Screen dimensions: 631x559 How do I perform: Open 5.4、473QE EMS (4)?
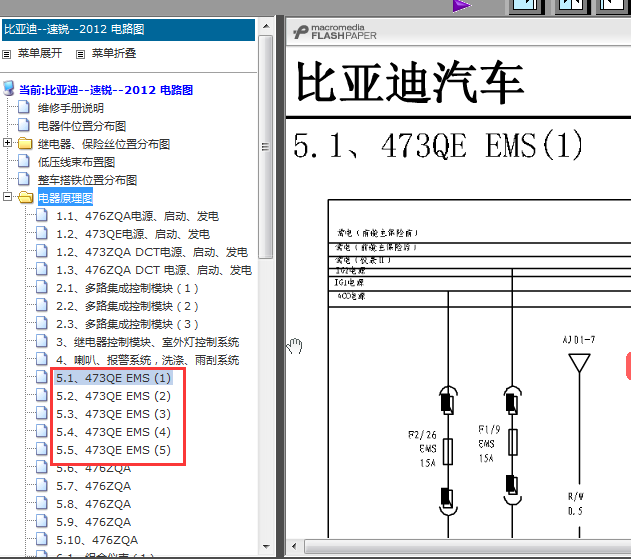point(113,432)
